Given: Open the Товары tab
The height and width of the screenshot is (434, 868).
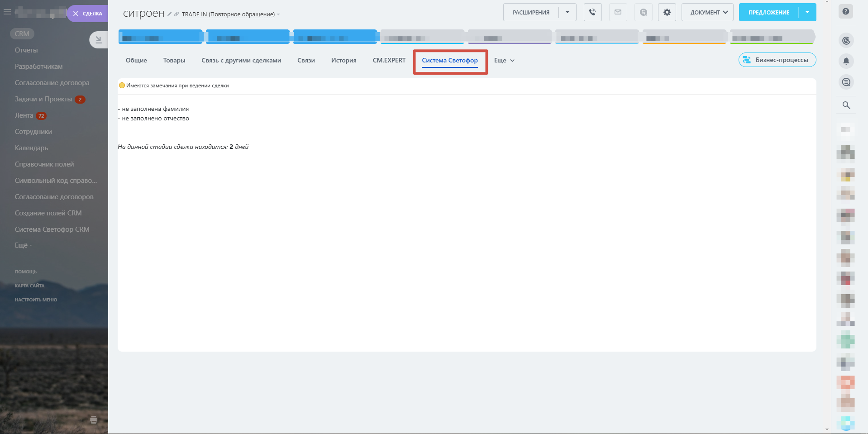Looking at the screenshot, I should click(174, 60).
